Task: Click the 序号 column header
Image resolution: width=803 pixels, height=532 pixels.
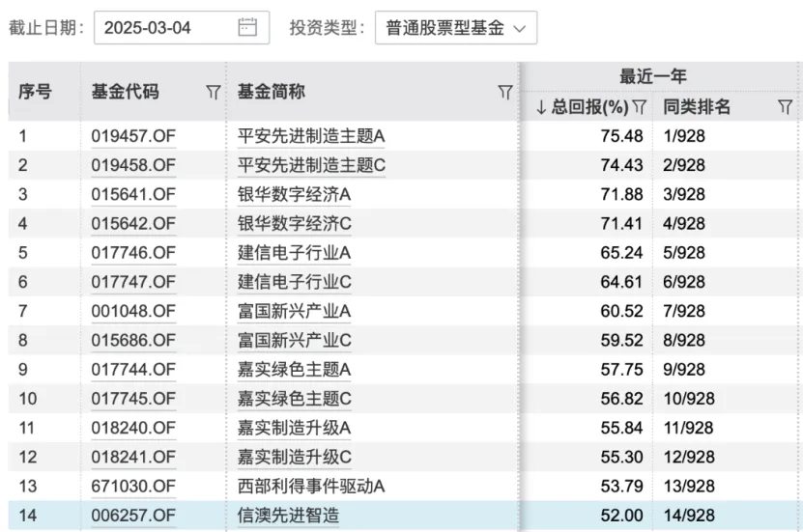Action: click(35, 92)
